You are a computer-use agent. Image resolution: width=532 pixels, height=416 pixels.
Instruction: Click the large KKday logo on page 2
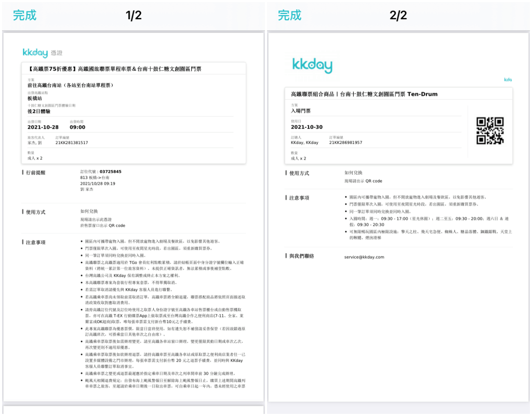(x=312, y=65)
